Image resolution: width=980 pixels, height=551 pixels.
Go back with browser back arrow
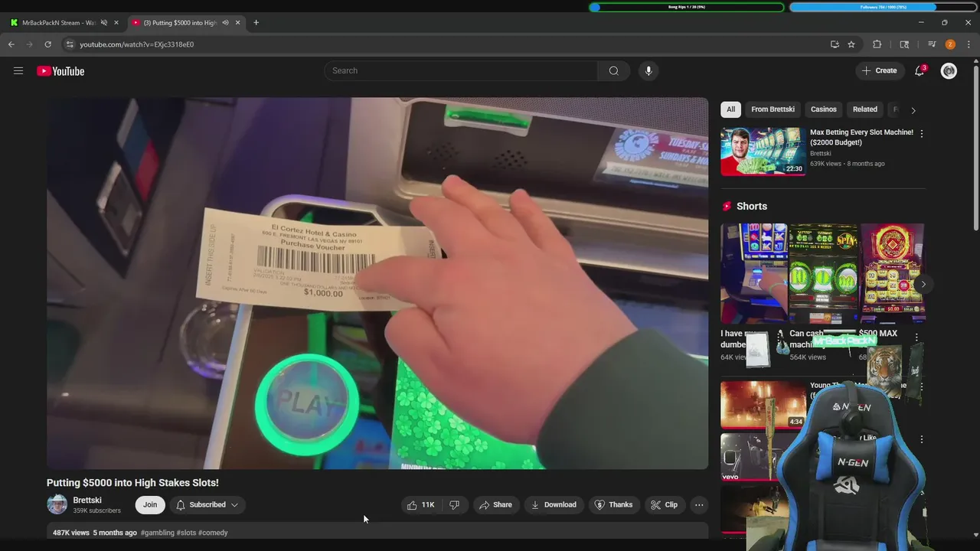click(x=11, y=44)
